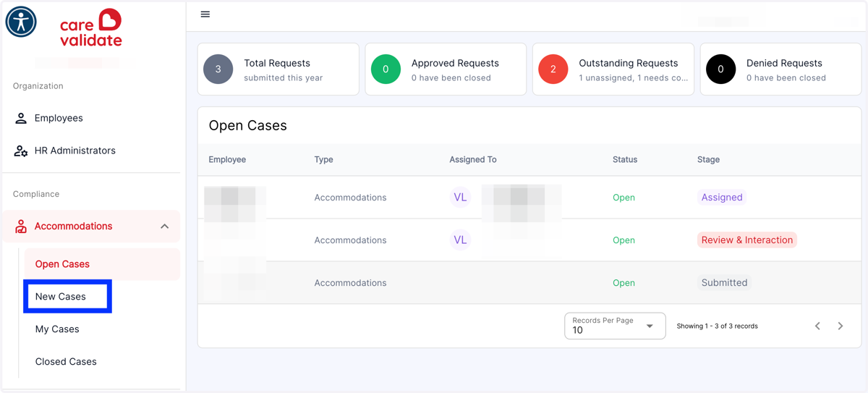Click the Assigned stage badge
This screenshot has width=868, height=393.
722,198
